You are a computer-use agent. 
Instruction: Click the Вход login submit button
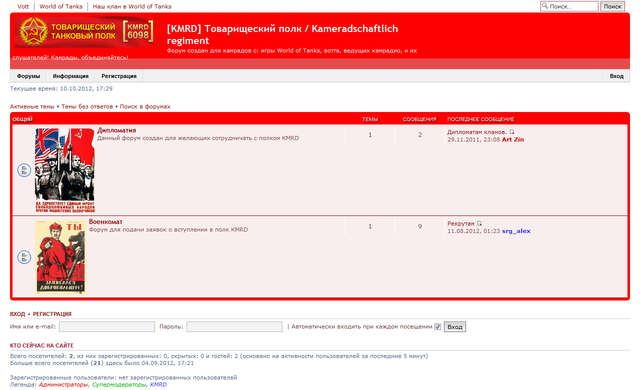click(x=455, y=327)
